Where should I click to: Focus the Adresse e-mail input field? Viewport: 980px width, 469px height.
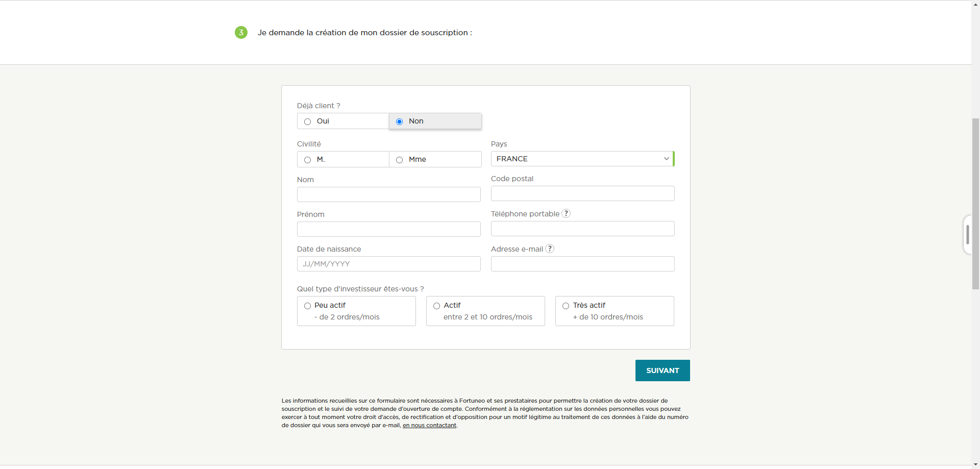[582, 264]
